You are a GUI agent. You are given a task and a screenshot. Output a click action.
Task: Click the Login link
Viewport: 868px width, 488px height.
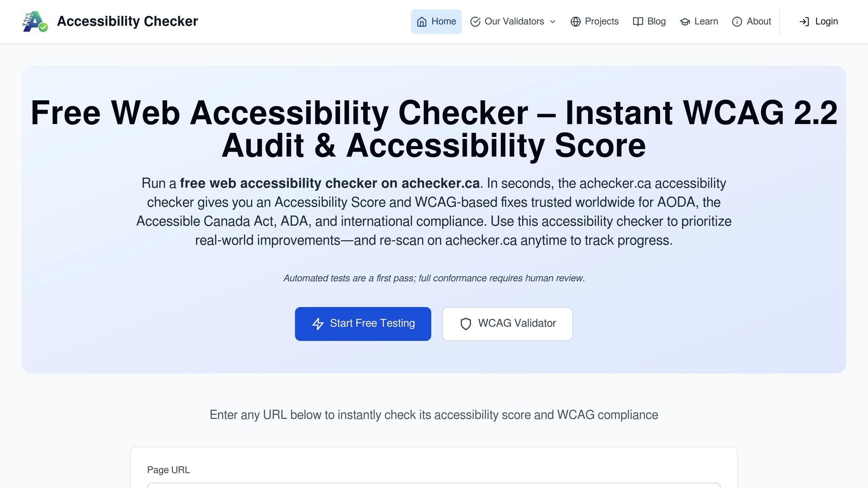click(826, 22)
